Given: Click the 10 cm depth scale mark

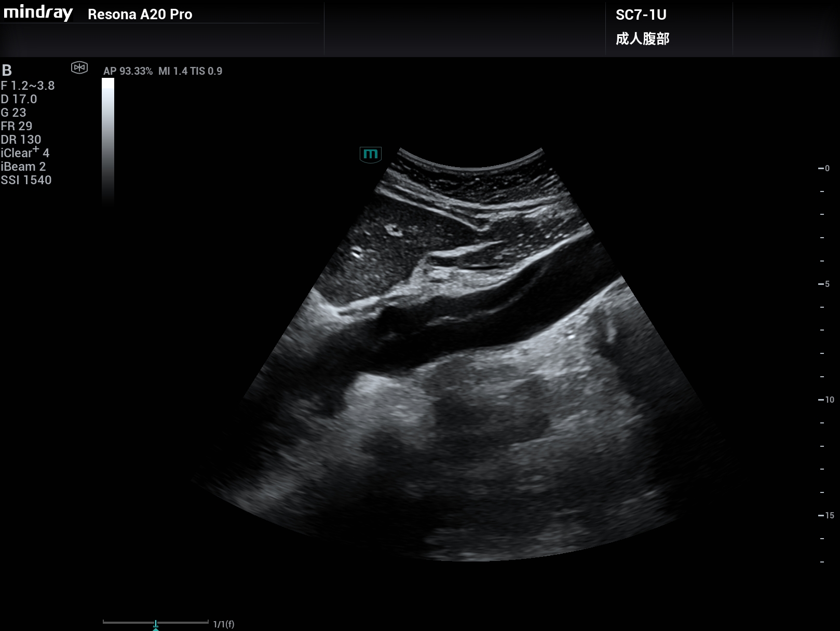Looking at the screenshot, I should 826,400.
